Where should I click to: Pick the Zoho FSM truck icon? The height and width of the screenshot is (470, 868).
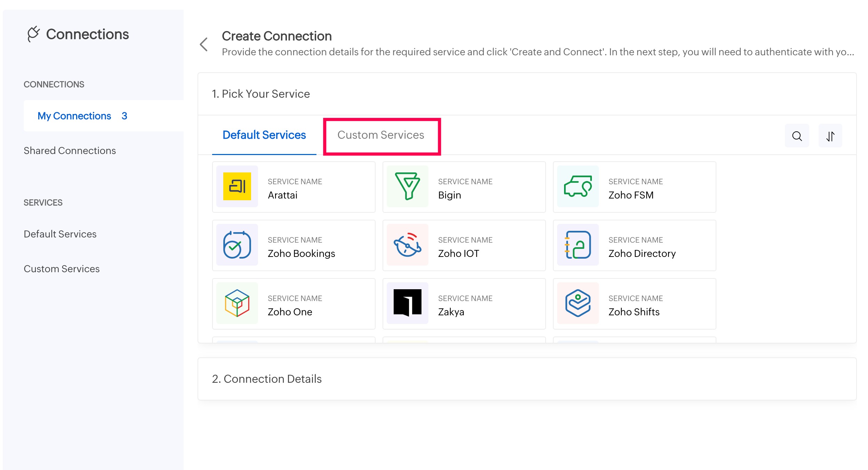point(578,186)
